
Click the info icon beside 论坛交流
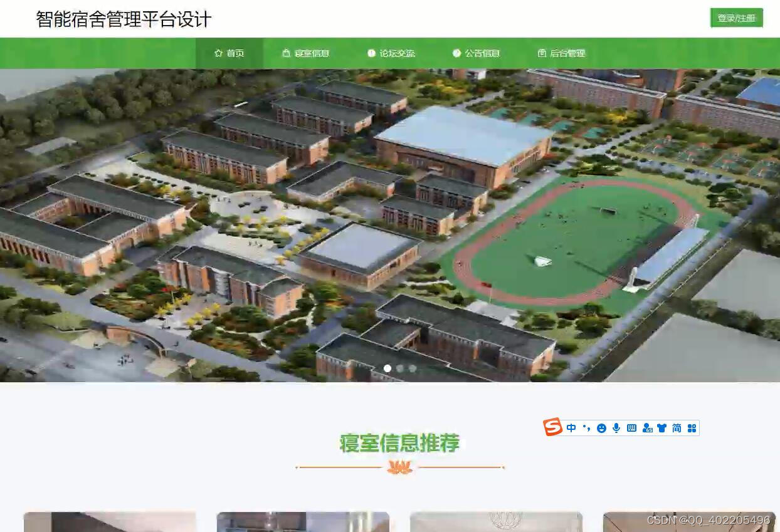click(x=372, y=53)
